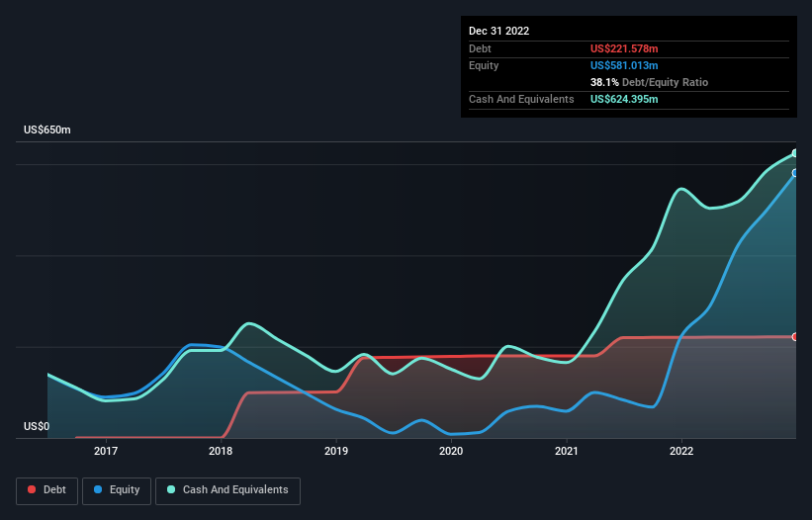The width and height of the screenshot is (812, 520).
Task: Click the 38.1% Debt/Equity Ratio text
Action: coord(650,82)
